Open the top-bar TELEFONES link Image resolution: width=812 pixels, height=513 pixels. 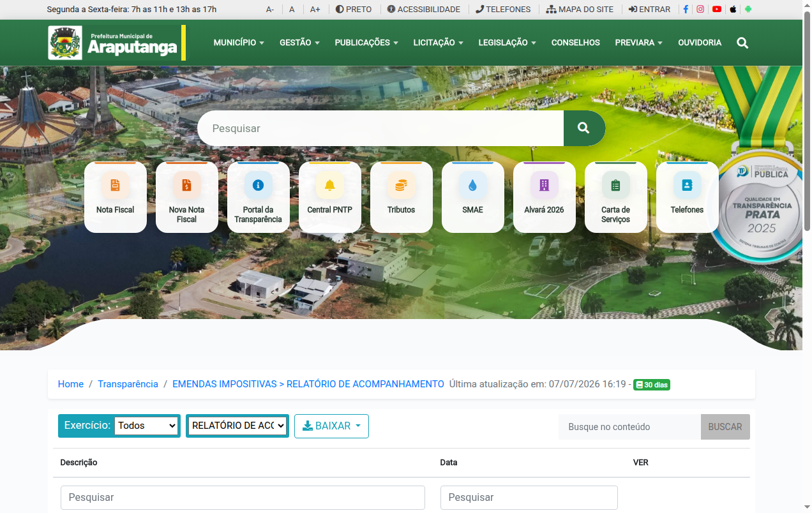[x=503, y=10]
